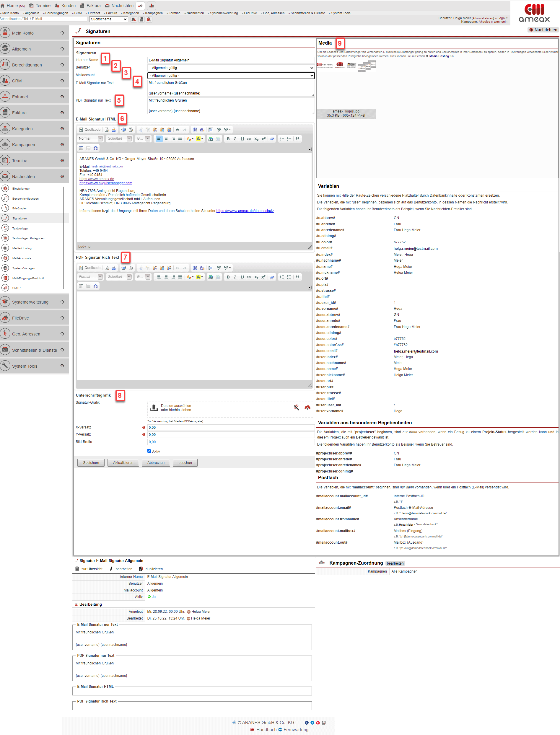Insert special character in PDF Rich-Text editor
The height and width of the screenshot is (735, 560).
click(x=96, y=286)
